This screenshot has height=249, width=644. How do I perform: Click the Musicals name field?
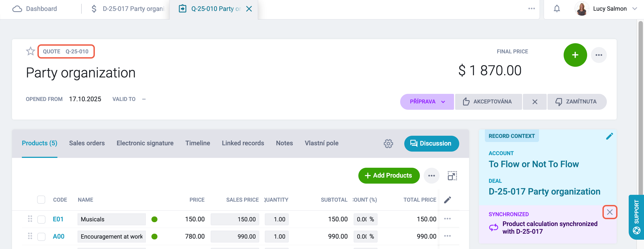(112, 219)
